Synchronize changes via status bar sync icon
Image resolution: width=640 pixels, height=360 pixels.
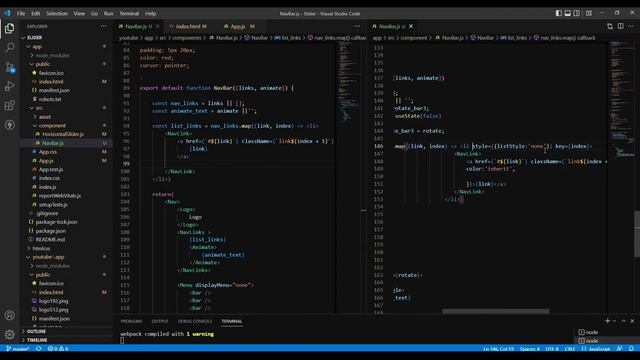(38, 349)
